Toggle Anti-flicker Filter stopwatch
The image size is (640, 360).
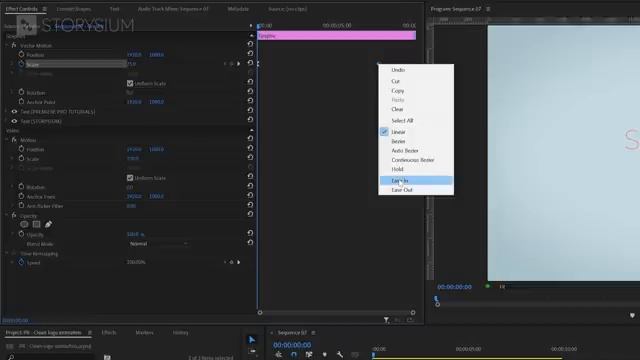pyautogui.click(x=21, y=206)
